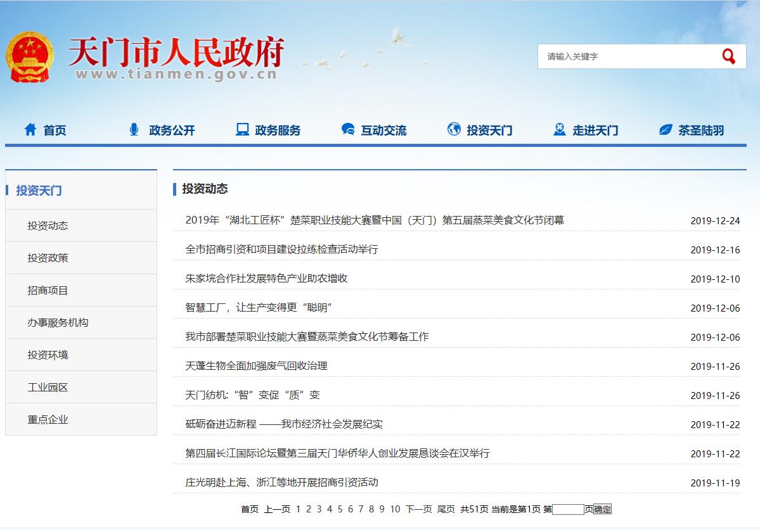This screenshot has height=532, width=760.
Task: Go to page 5 in pagination
Action: coord(340,509)
